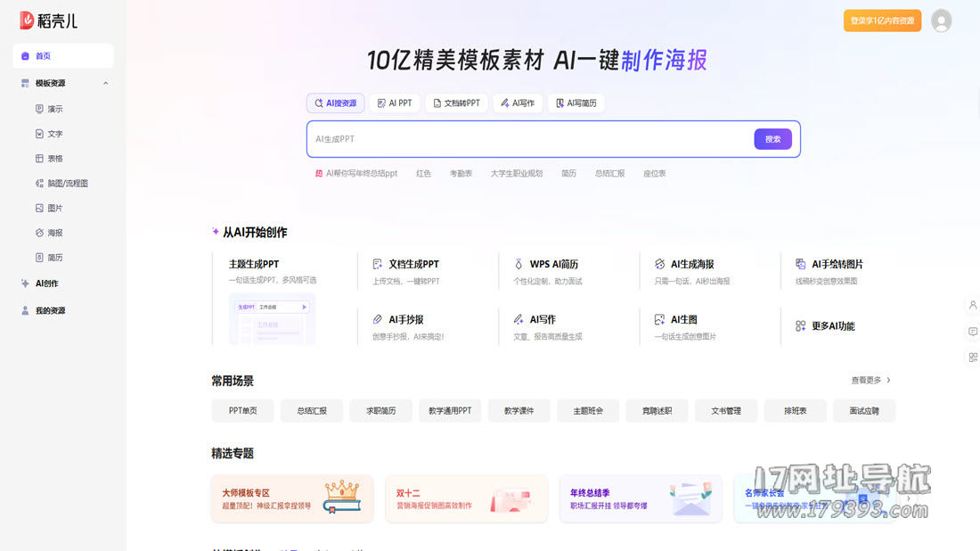The width and height of the screenshot is (980, 551).
Task: Open the 大师模板专区 featured banner
Action: (292, 498)
